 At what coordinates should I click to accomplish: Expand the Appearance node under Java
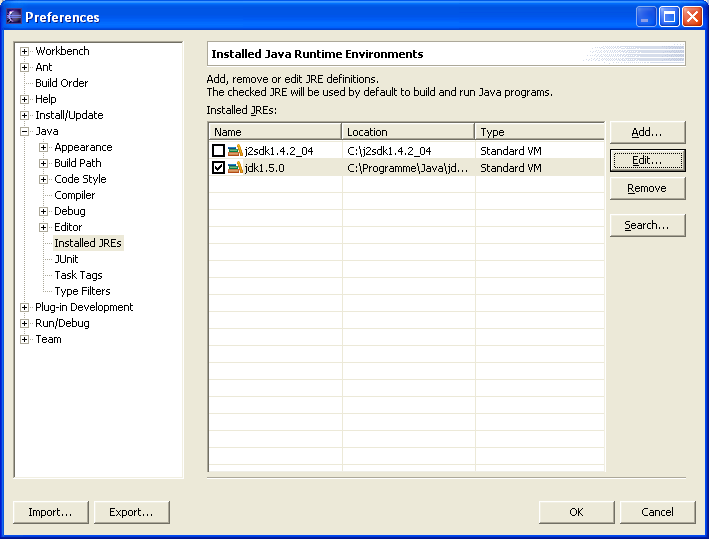pyautogui.click(x=43, y=147)
